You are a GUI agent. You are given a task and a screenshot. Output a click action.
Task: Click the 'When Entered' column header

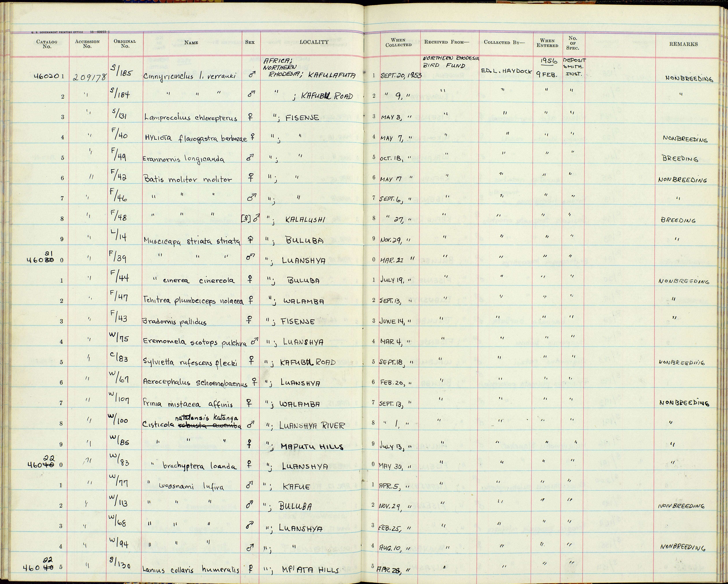547,43
